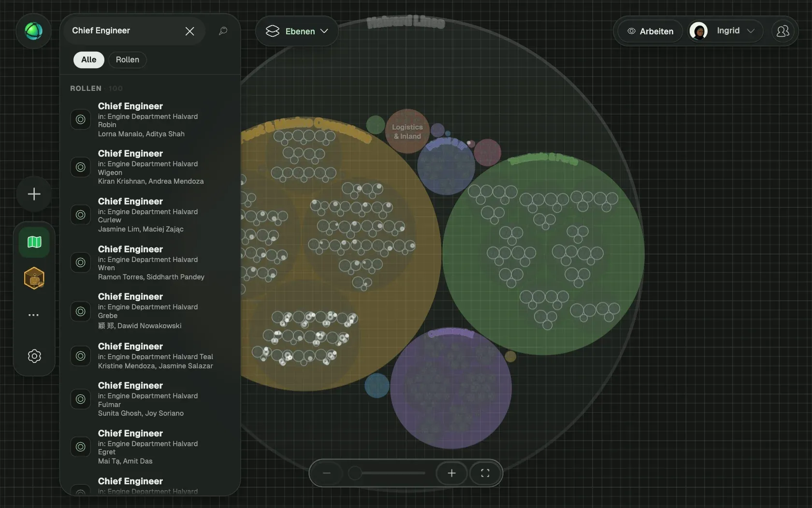Select the Logistics & Inland circle
The image size is (812, 508).
tap(407, 131)
